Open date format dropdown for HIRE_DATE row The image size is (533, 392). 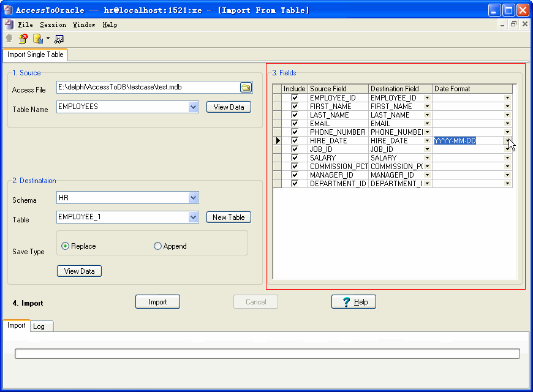click(507, 140)
